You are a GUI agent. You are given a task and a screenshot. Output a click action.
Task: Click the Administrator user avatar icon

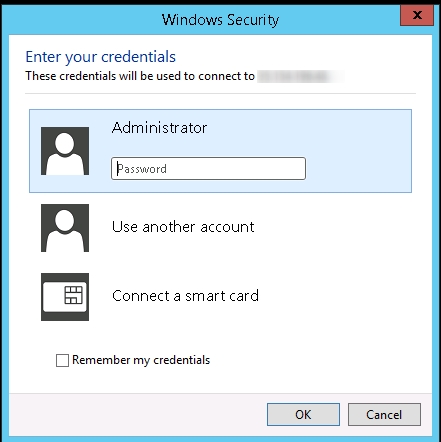65,151
